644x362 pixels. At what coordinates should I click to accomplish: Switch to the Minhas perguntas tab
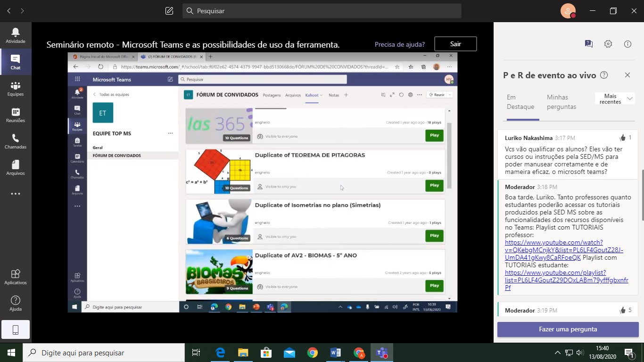561,102
